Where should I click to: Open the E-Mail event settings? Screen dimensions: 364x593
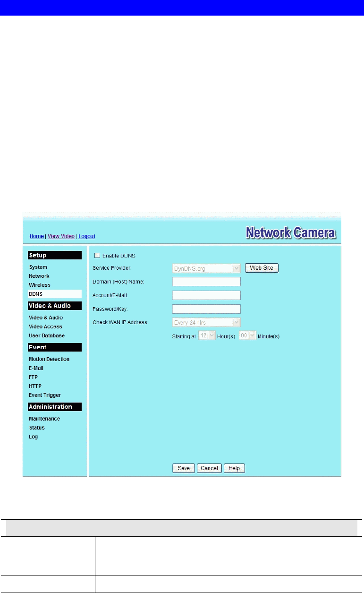[x=36, y=368]
